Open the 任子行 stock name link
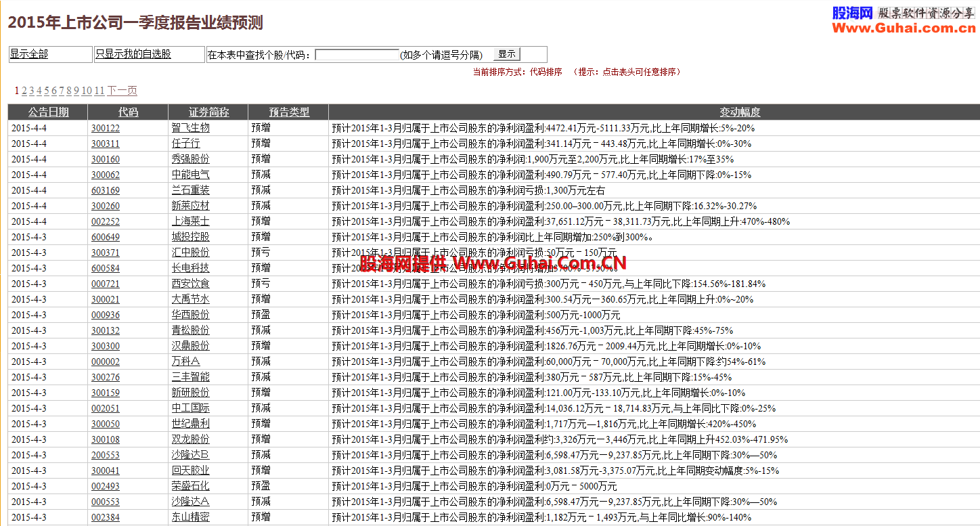This screenshot has height=526, width=980. (x=186, y=144)
